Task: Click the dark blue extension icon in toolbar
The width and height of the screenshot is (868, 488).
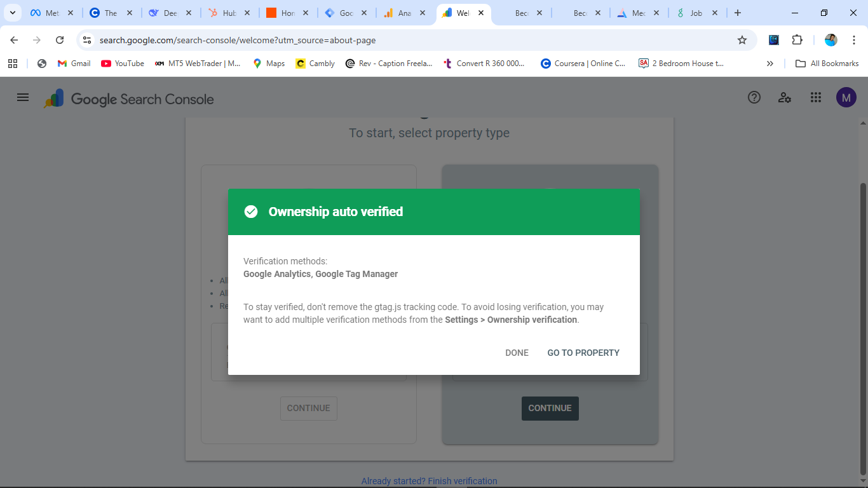Action: click(x=774, y=40)
